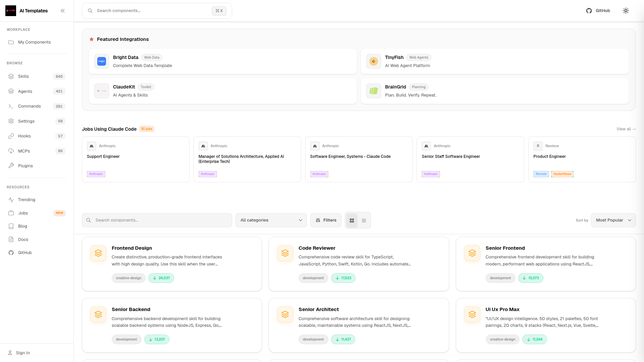Click the 845 count beside Skills
The height and width of the screenshot is (362, 644).
pos(59,76)
